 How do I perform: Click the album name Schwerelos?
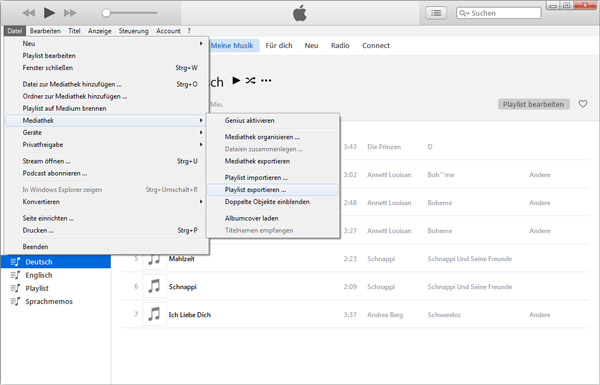click(444, 315)
